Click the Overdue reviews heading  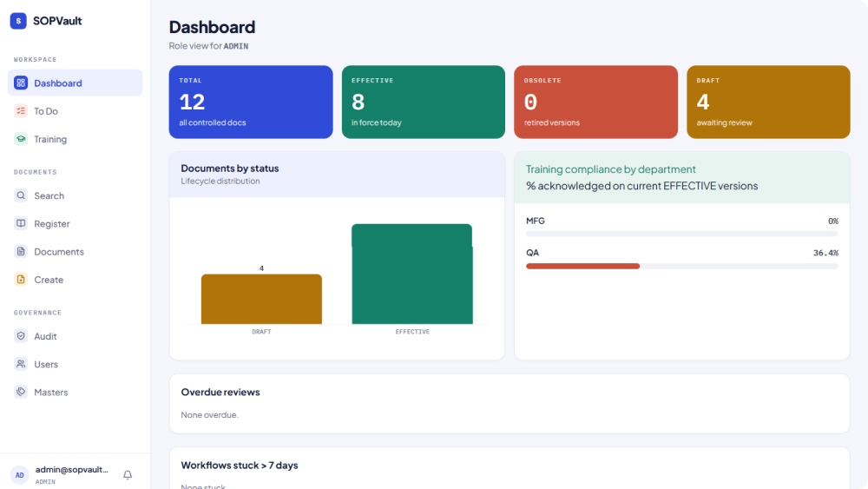click(220, 392)
